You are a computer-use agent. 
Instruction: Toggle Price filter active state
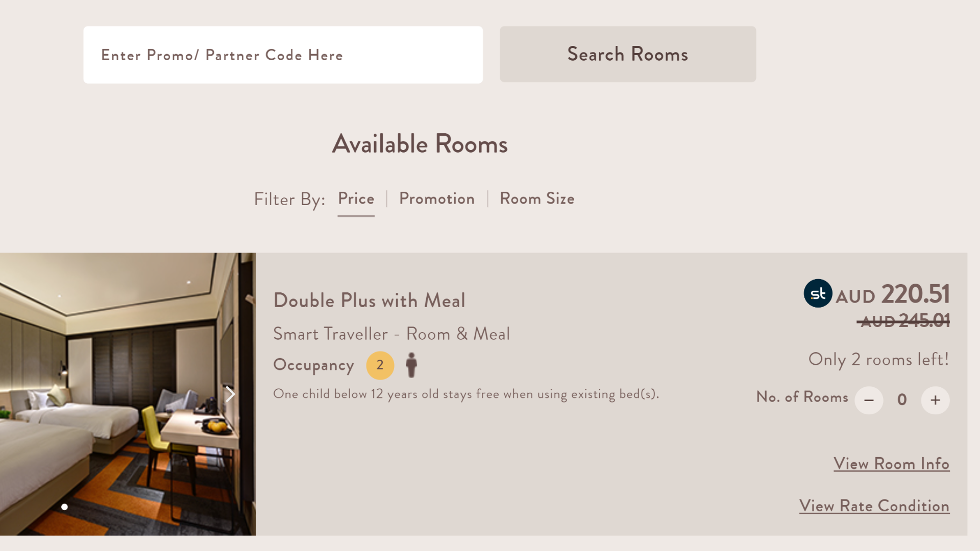(356, 198)
